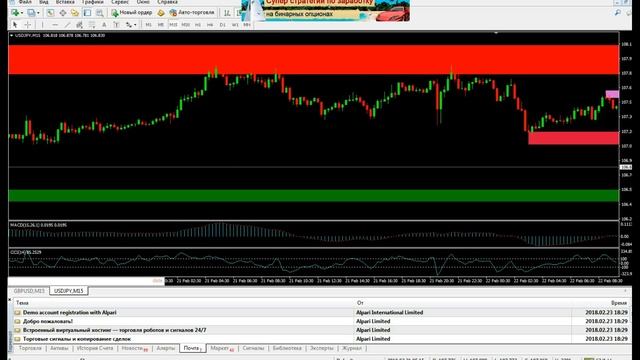This screenshot has height=360, width=640.
Task: Toggle the Market Watch window icon
Action: [50, 13]
